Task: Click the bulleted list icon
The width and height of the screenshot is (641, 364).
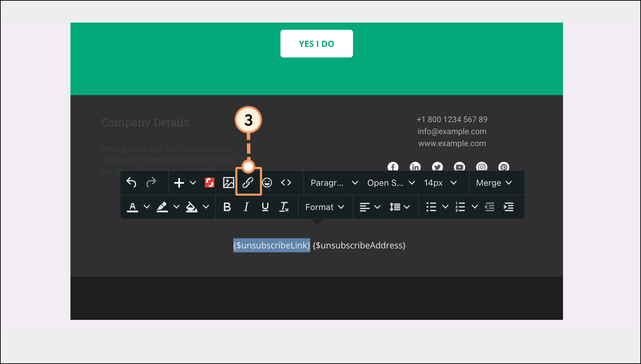Action: tap(431, 207)
